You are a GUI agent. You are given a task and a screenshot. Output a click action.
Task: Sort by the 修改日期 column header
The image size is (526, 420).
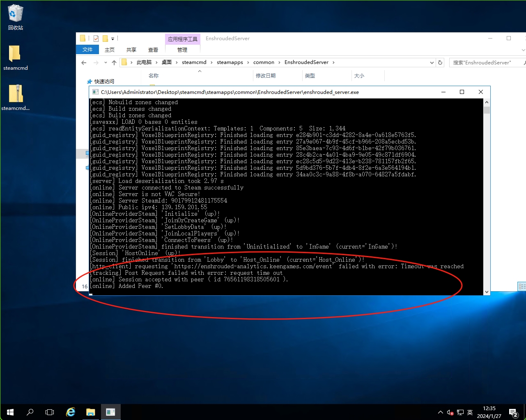coord(266,76)
